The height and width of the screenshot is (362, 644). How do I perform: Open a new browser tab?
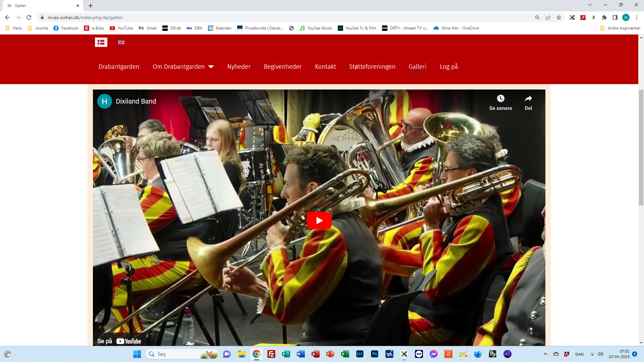pyautogui.click(x=91, y=6)
